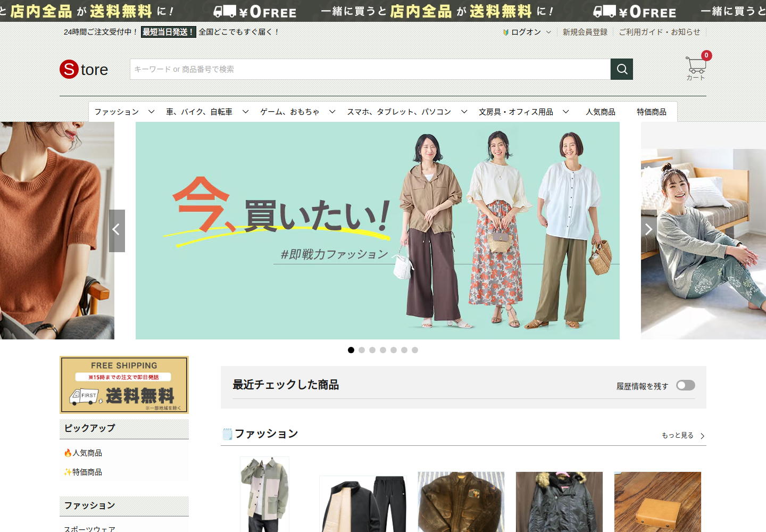Click the FREE SHIPPING 送料無料 sidebar banner
Screen dimensions: 766x532
coord(124,385)
